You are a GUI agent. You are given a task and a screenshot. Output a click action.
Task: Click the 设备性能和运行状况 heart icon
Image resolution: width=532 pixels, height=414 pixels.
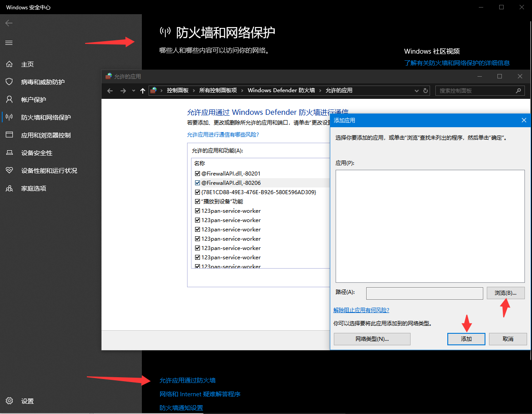pyautogui.click(x=9, y=171)
